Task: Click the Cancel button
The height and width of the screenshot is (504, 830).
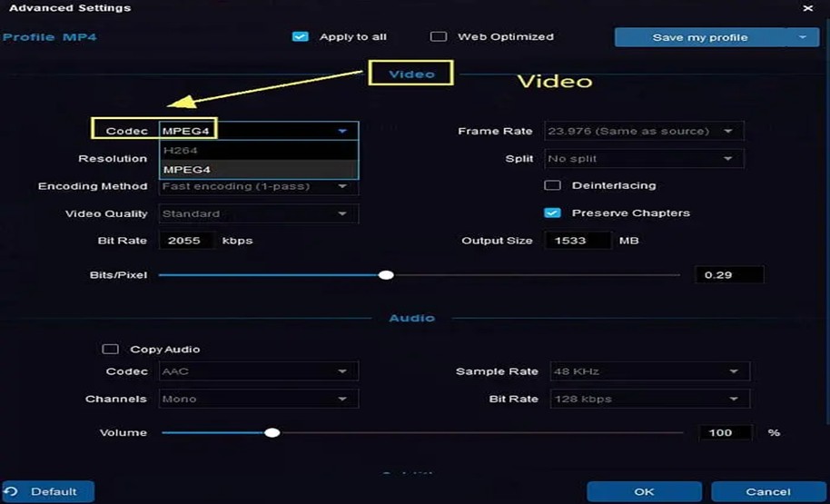Action: point(768,492)
